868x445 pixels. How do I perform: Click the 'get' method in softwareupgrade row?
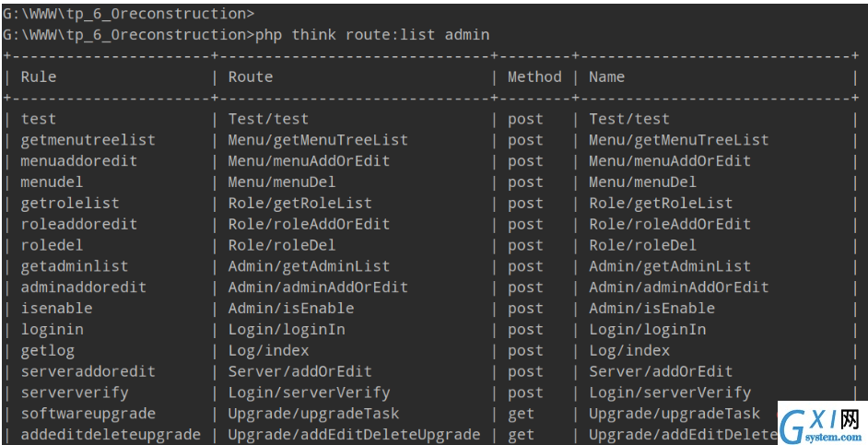click(521, 414)
